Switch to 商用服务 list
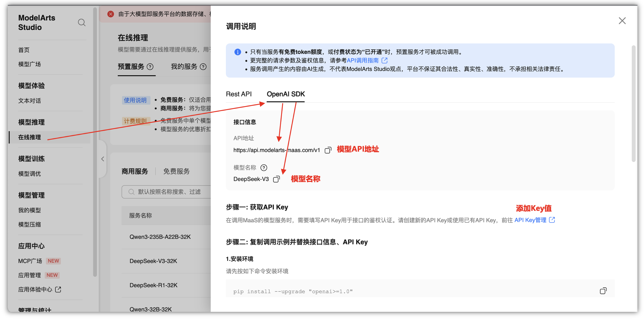The image size is (644, 321). point(135,171)
